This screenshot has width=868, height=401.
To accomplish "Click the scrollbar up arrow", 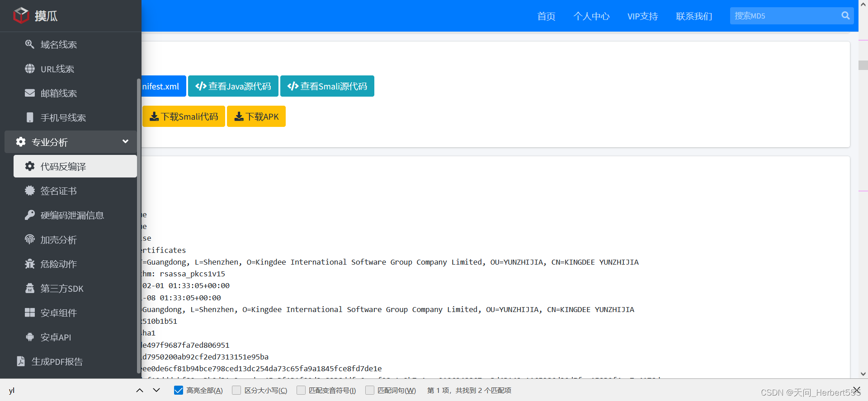I will tap(863, 5).
